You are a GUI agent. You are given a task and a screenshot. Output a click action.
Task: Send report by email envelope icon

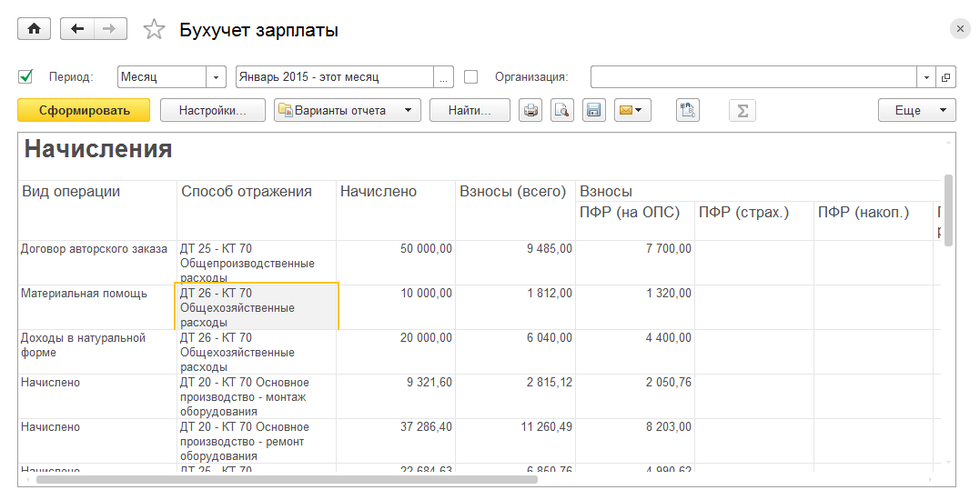click(x=631, y=111)
